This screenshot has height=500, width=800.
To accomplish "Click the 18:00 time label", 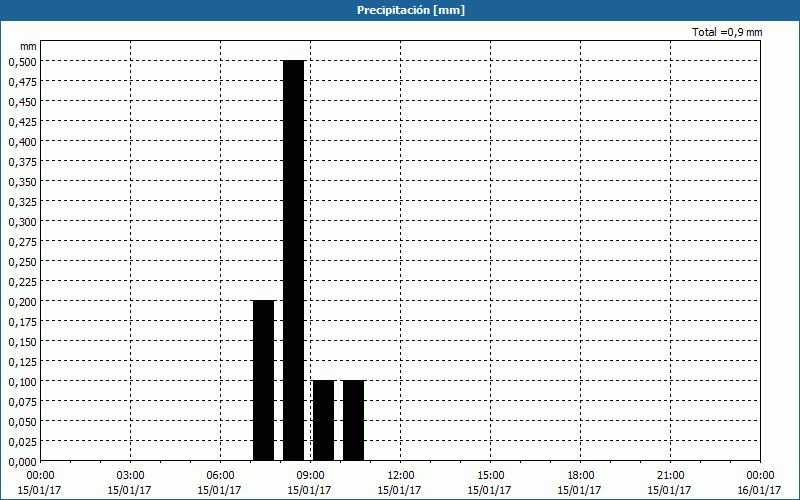I will pyautogui.click(x=580, y=476).
